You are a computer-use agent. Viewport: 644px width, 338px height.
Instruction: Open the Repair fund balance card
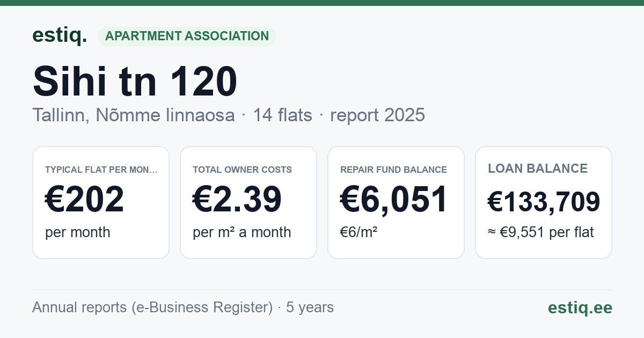pyautogui.click(x=396, y=202)
